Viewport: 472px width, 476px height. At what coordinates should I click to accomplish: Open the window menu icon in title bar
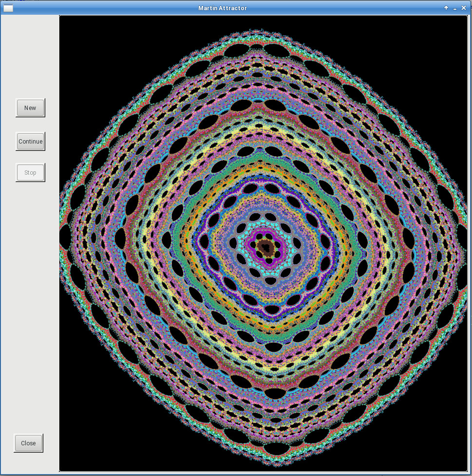click(8, 8)
